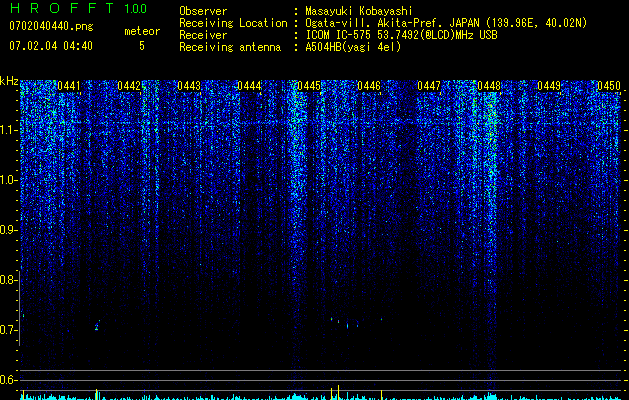Click the meteor label
This screenshot has width=629, height=400.
click(142, 31)
